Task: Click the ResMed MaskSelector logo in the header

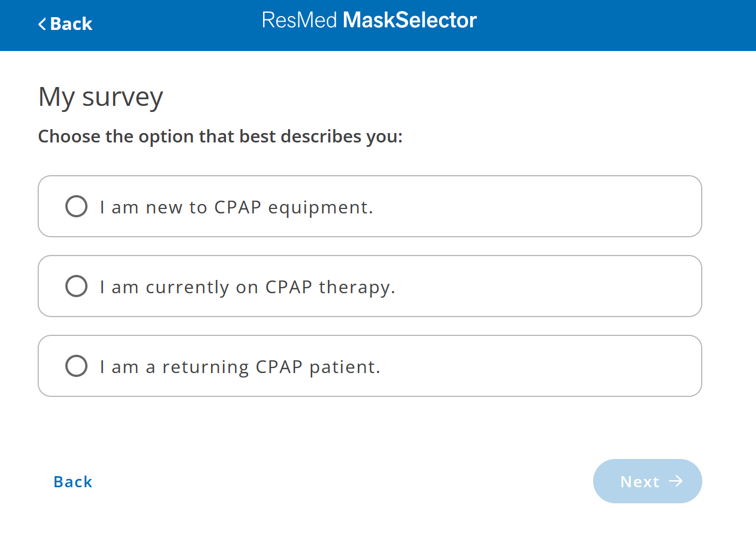Action: pos(369,20)
